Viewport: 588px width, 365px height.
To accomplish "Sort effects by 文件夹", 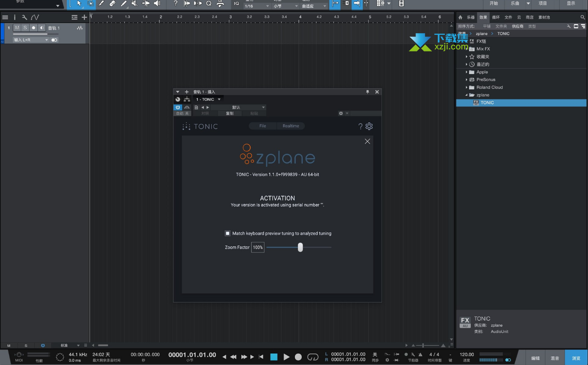I will (x=501, y=26).
